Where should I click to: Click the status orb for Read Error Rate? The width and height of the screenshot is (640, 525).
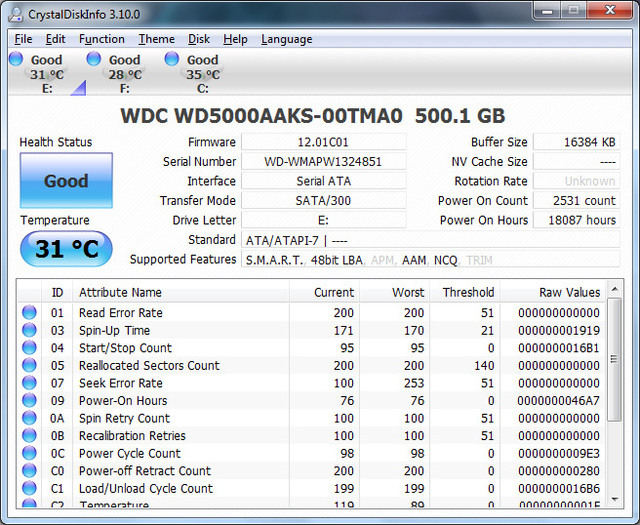(29, 312)
